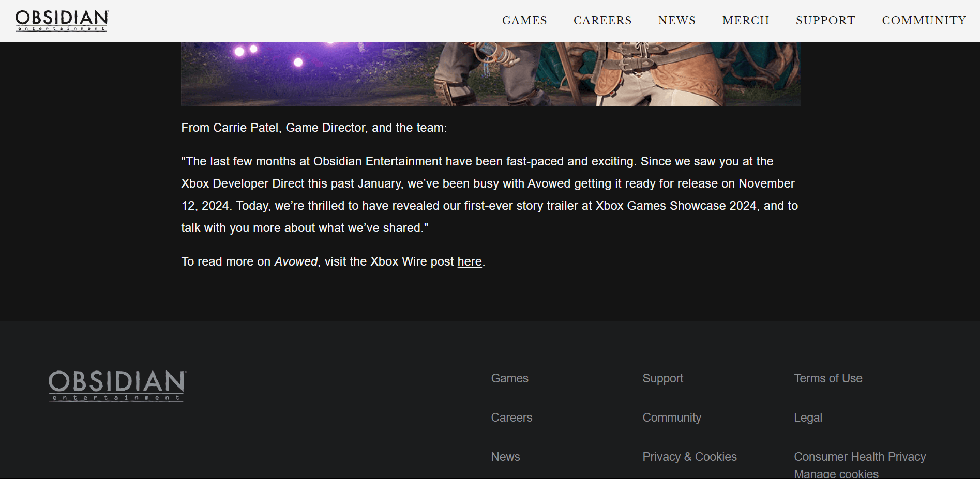Image resolution: width=980 pixels, height=479 pixels.
Task: Open the Legal footer link
Action: [x=808, y=418]
